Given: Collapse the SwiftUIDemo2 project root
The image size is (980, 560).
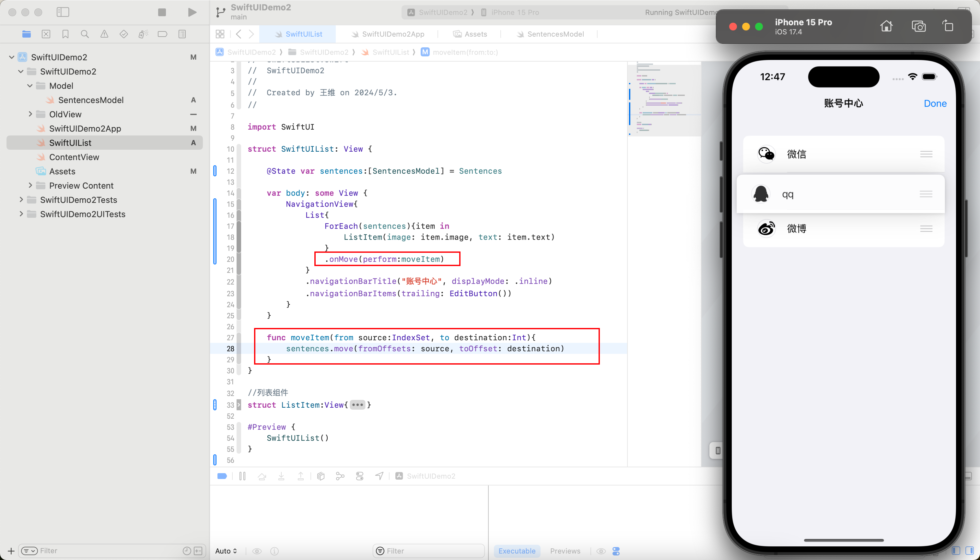Looking at the screenshot, I should [x=12, y=57].
